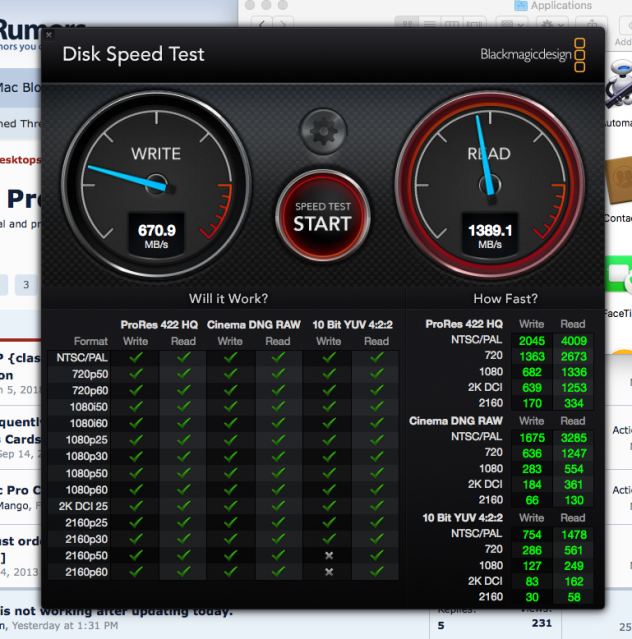Click ProRes 720 write value 1363
The image size is (632, 639).
coord(532,357)
